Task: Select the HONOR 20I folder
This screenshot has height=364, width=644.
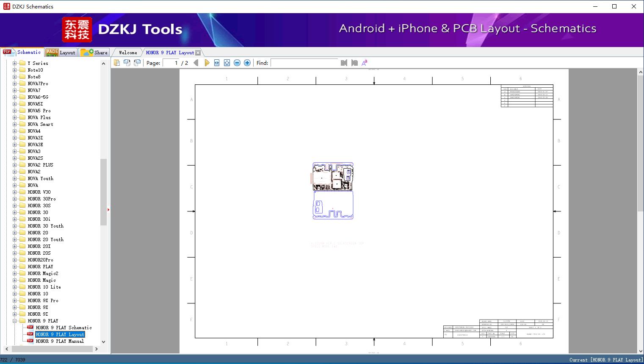Action: pos(39,246)
